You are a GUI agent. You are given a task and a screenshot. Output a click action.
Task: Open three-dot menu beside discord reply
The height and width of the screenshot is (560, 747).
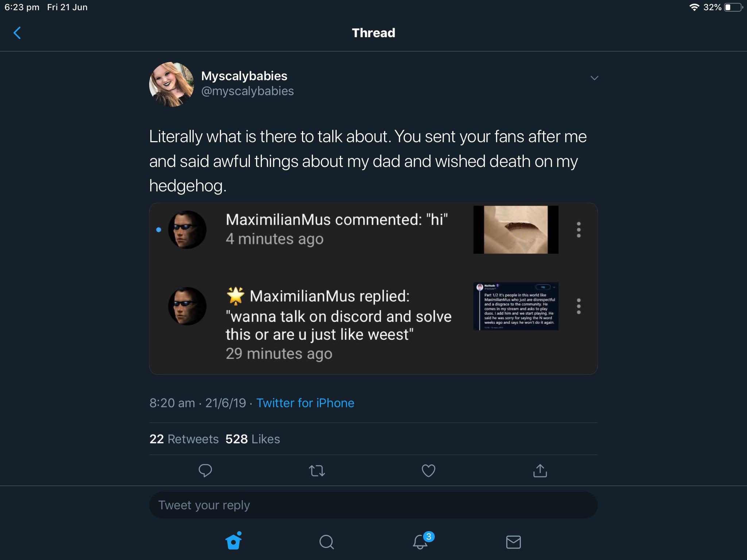(x=578, y=306)
